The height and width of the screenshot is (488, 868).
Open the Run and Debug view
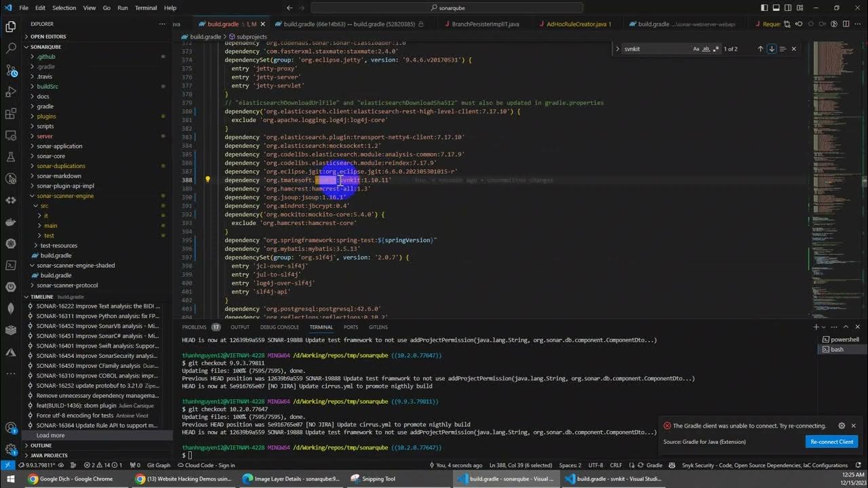point(11,92)
